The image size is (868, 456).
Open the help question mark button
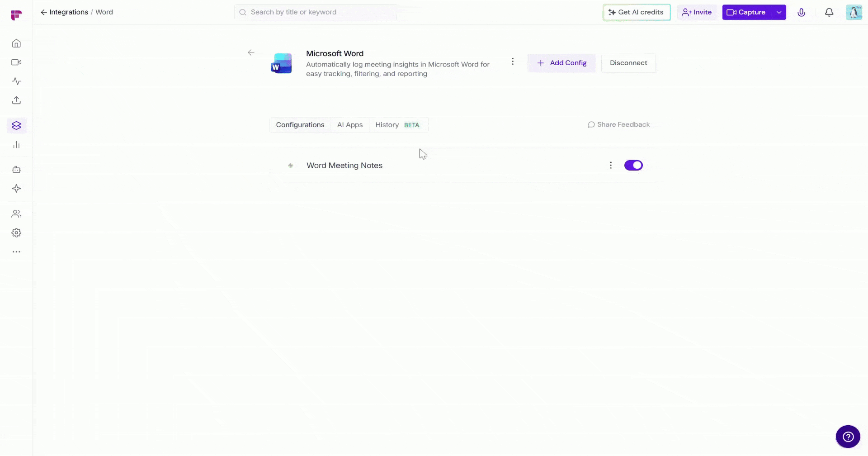848,437
